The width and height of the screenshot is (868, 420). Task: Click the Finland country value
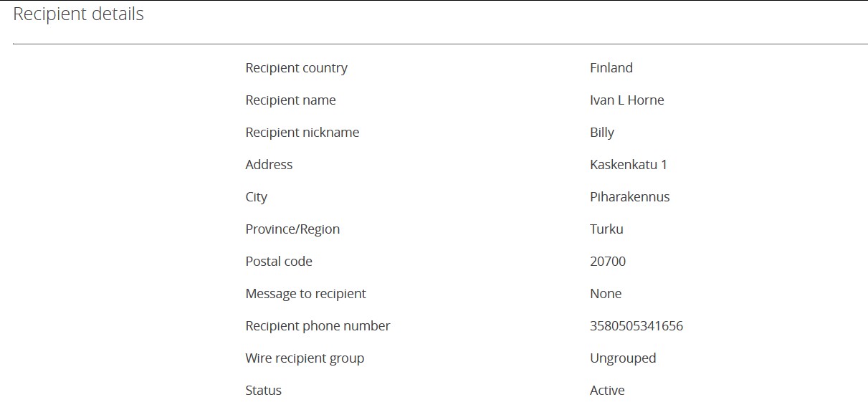click(611, 68)
